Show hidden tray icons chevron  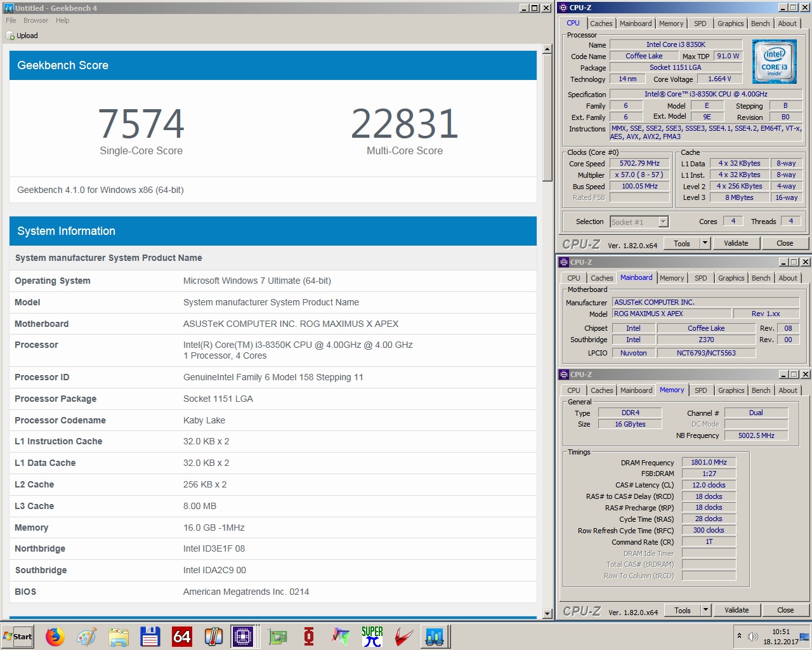click(739, 635)
